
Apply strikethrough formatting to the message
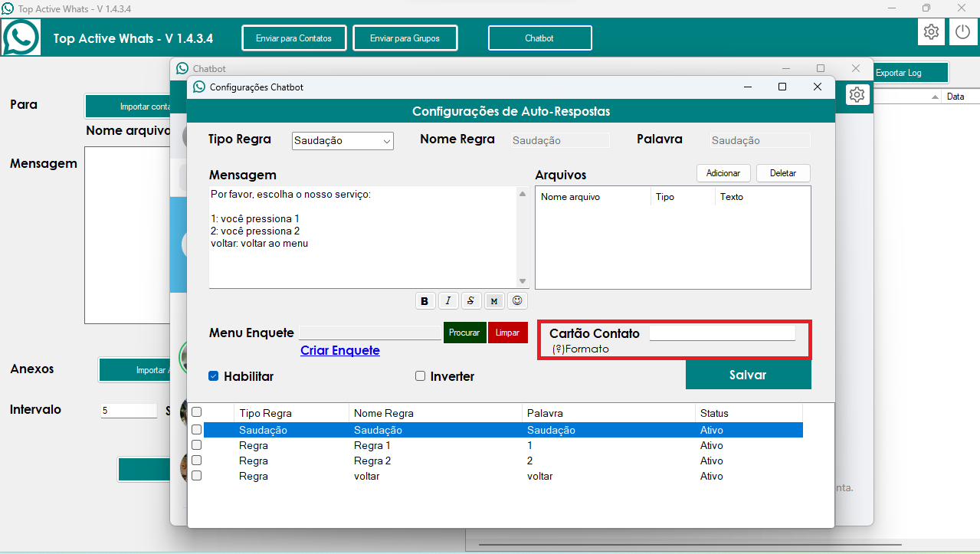point(470,301)
